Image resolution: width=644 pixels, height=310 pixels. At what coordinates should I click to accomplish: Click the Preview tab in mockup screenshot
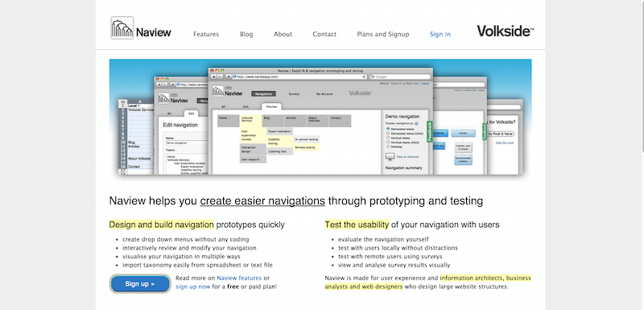pyautogui.click(x=271, y=106)
